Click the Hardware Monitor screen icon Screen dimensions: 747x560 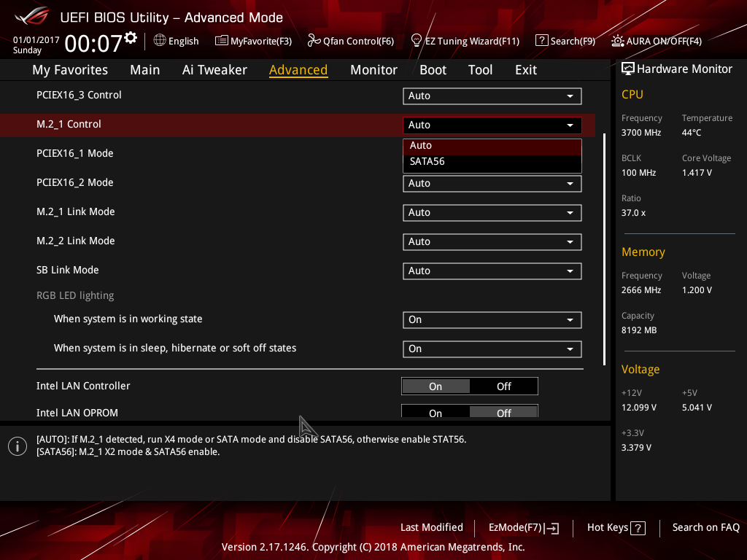click(x=628, y=69)
